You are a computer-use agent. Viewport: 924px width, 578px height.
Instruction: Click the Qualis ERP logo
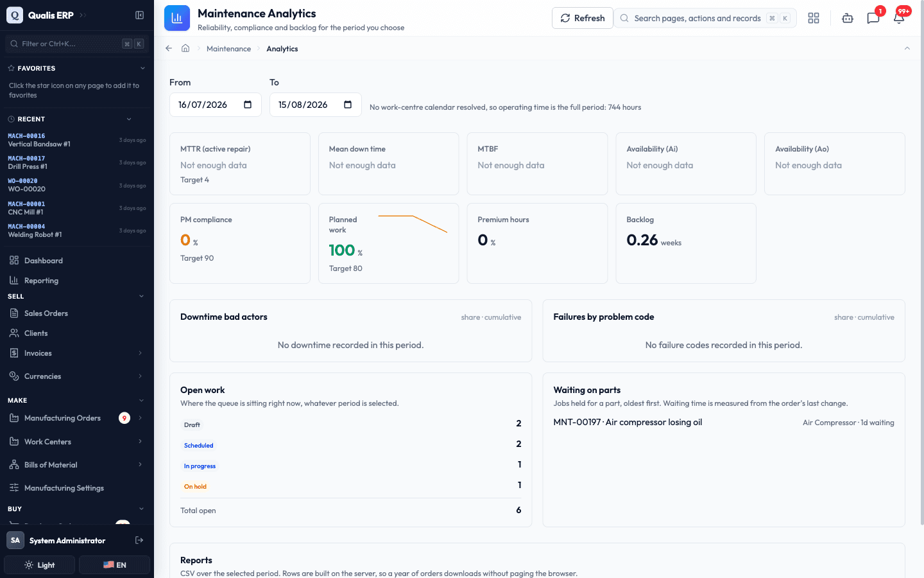15,15
